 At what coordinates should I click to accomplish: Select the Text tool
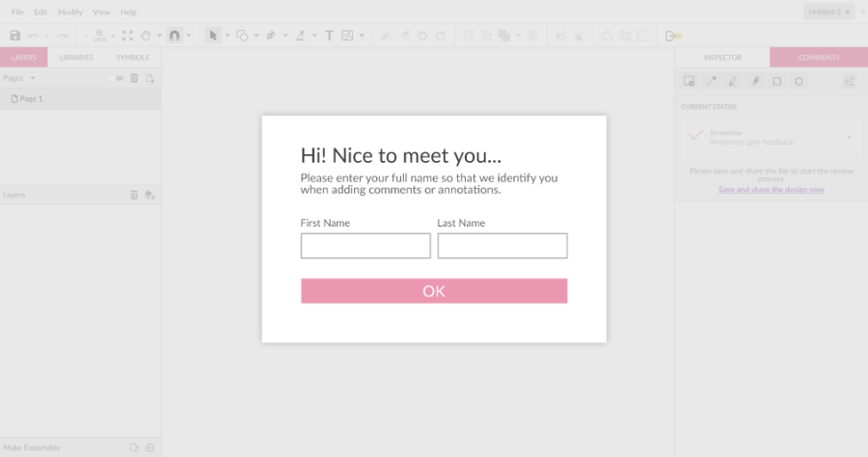(x=329, y=36)
